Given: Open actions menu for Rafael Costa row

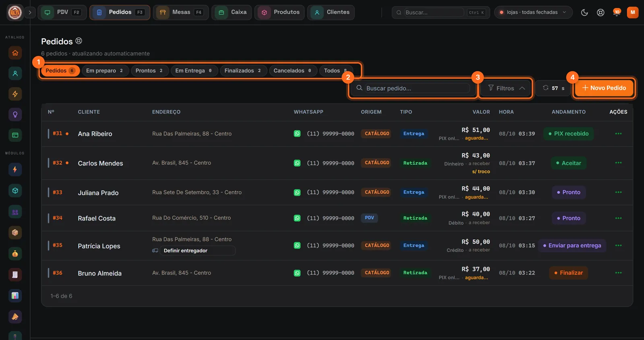Looking at the screenshot, I should point(618,218).
